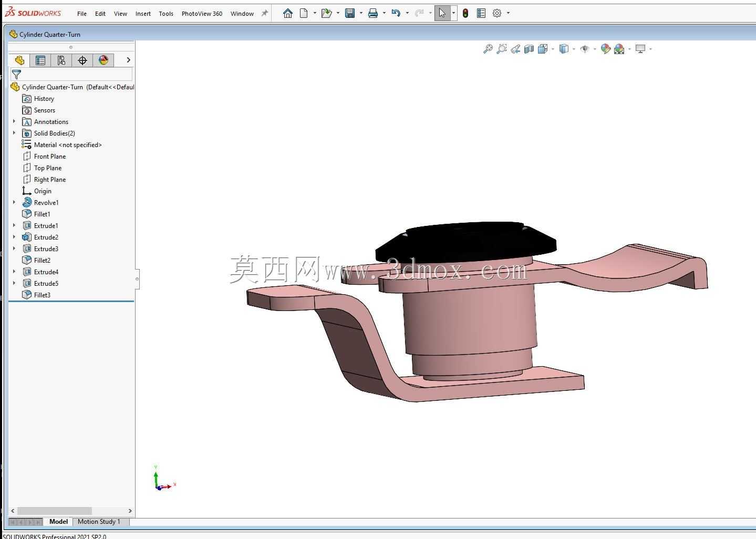This screenshot has height=539, width=756.
Task: Open the PhotoView 360 menu
Action: pos(202,14)
